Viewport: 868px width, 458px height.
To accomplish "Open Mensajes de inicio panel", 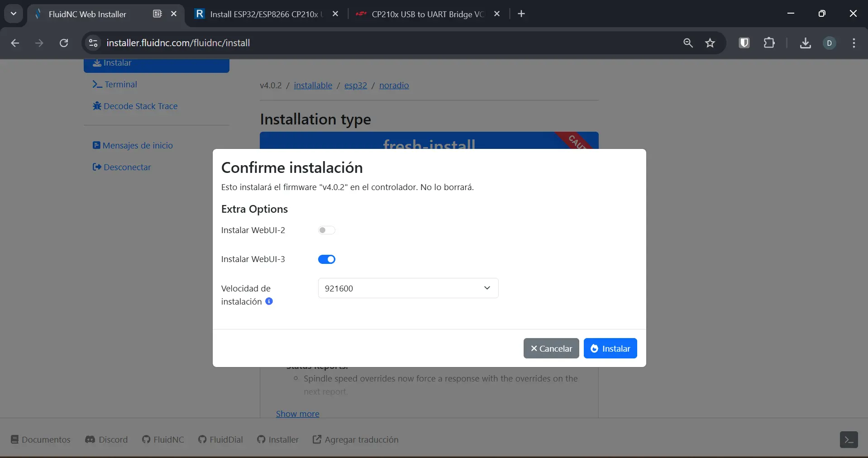I will pos(137,145).
